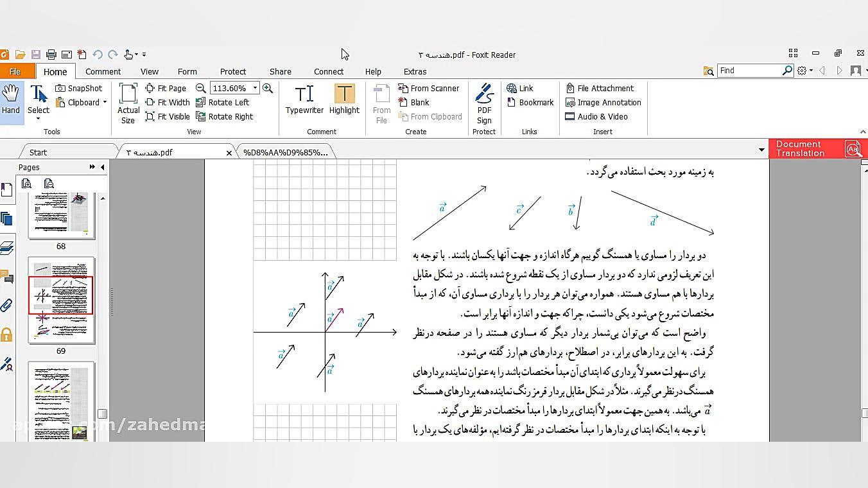Screen dimensions: 868x488
Task: Jump to page 68 via its thumbnail
Action: (62, 215)
